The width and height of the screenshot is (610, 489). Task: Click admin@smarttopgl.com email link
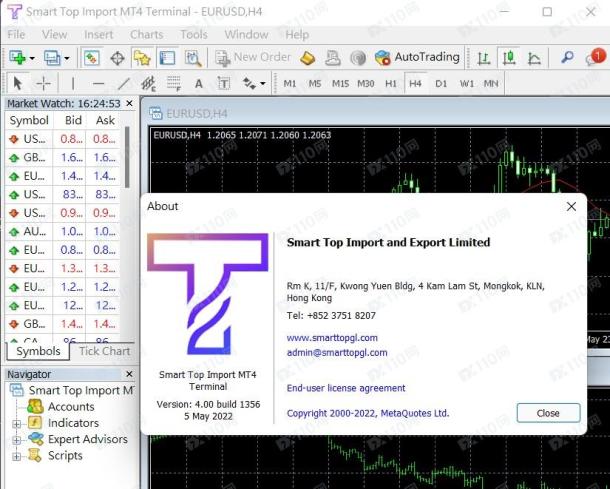pos(337,352)
